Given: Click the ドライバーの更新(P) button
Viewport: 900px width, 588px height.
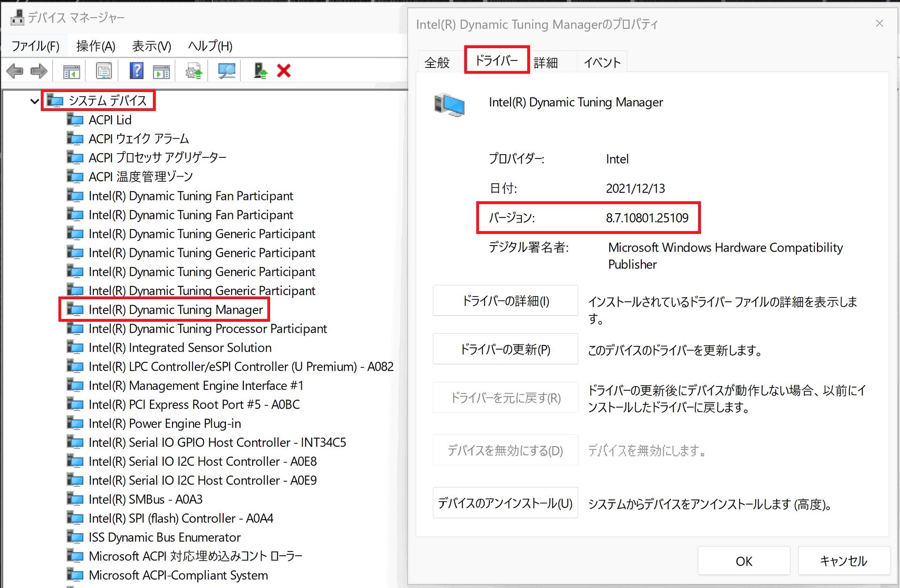Looking at the screenshot, I should click(505, 349).
